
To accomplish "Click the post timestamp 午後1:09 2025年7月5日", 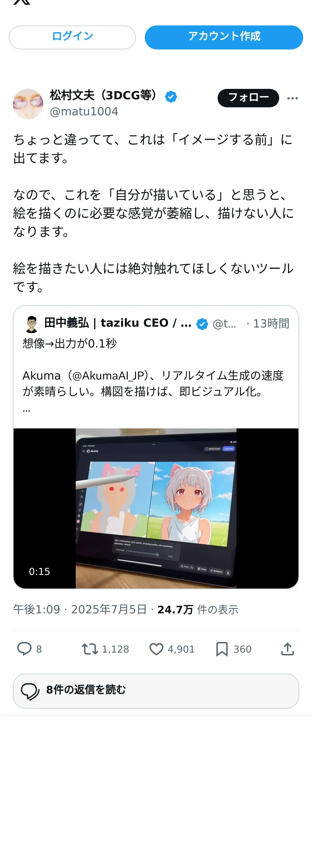I will 80,609.
